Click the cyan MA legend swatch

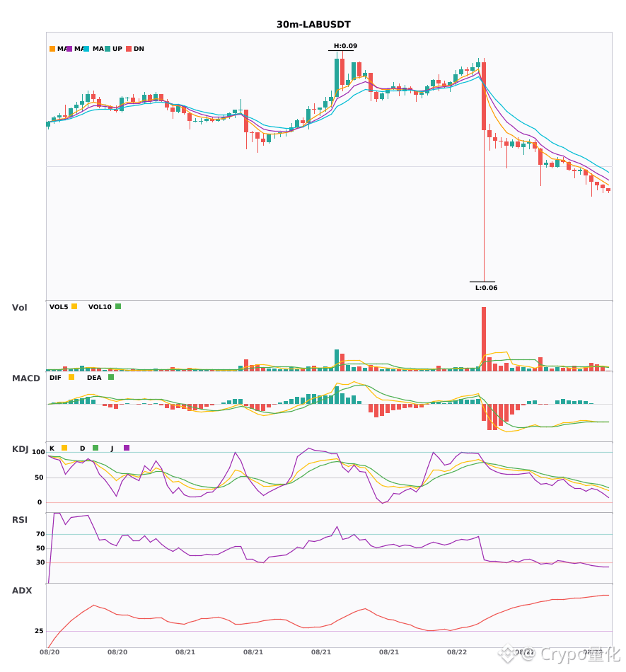click(86, 49)
